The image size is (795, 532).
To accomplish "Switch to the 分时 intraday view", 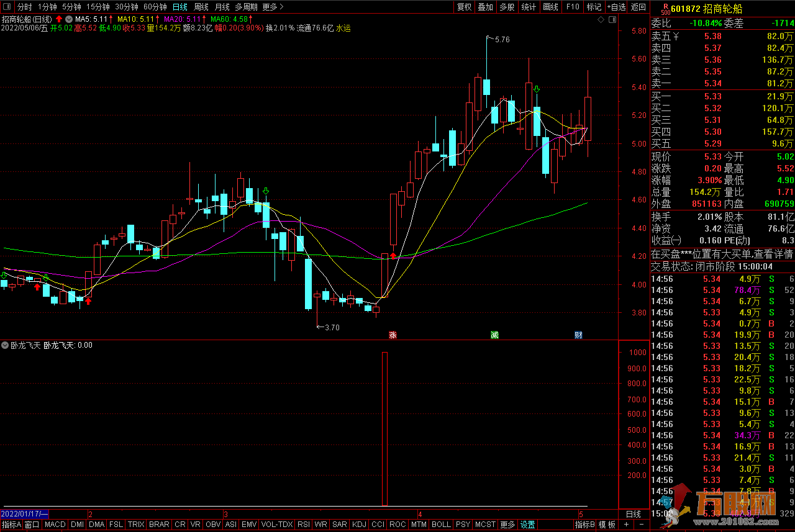I will tap(24, 7).
